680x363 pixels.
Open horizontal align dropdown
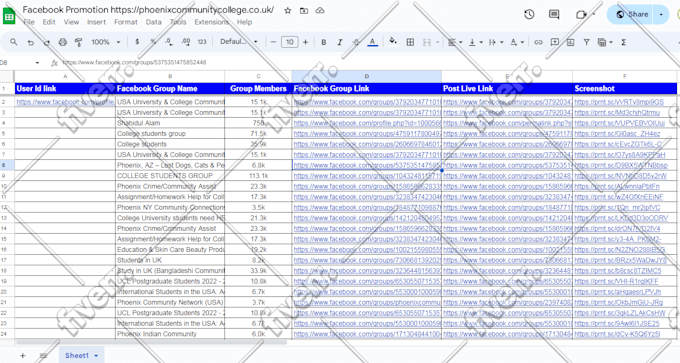click(x=454, y=42)
